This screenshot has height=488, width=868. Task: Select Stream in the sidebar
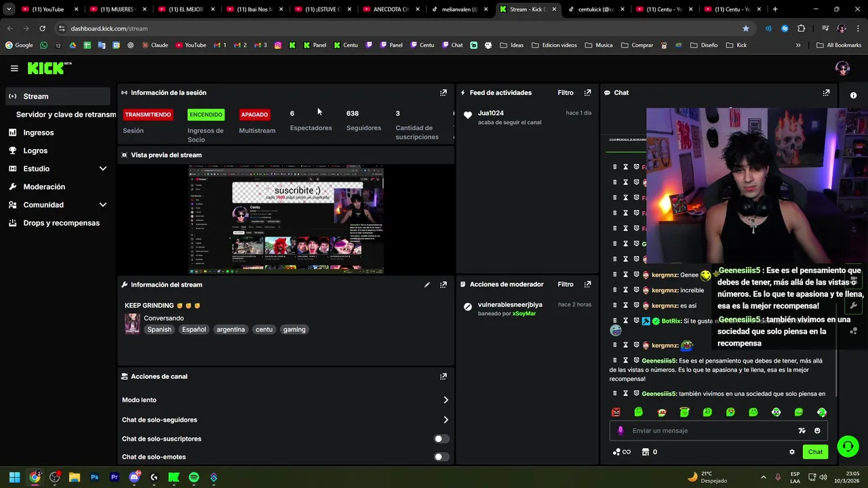tap(58, 96)
